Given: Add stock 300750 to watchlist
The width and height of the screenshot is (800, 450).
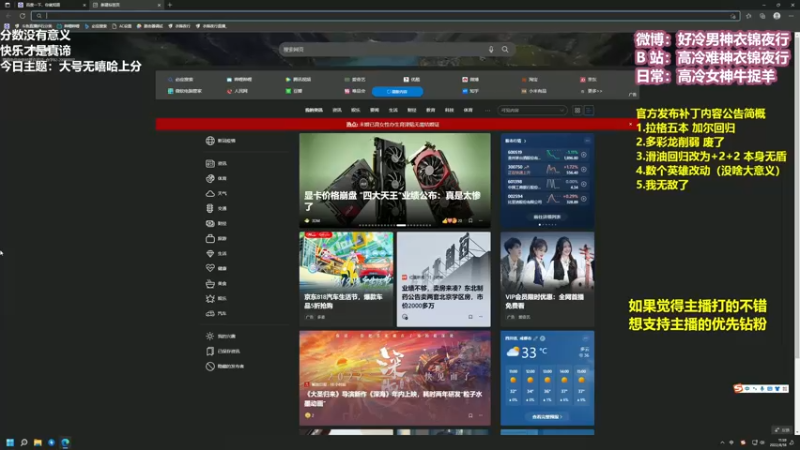Looking at the screenshot, I should pos(584,169).
